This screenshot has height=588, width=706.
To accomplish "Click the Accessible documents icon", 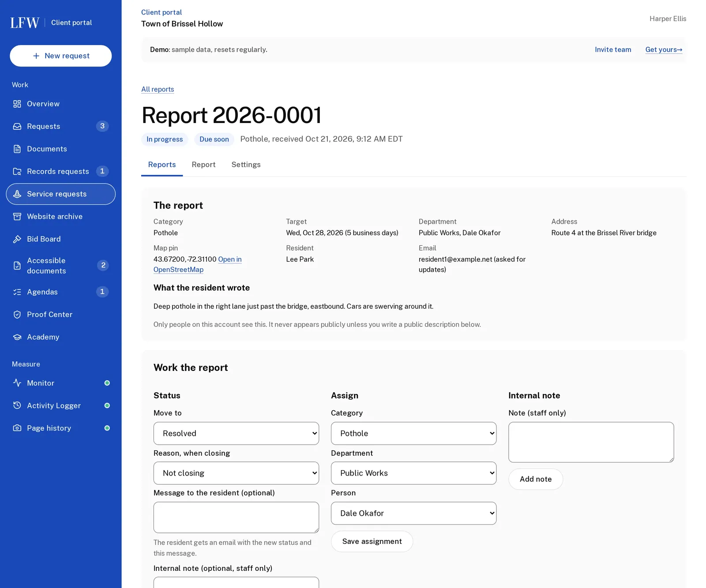I will [17, 266].
